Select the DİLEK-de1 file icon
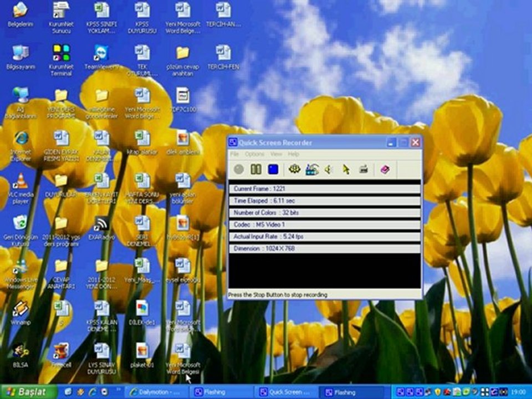532x399 pixels. 142,314
